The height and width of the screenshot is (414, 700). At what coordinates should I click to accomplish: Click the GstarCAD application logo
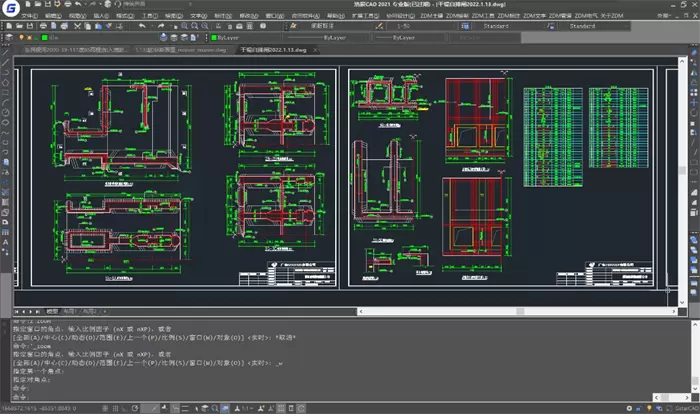[9, 6]
